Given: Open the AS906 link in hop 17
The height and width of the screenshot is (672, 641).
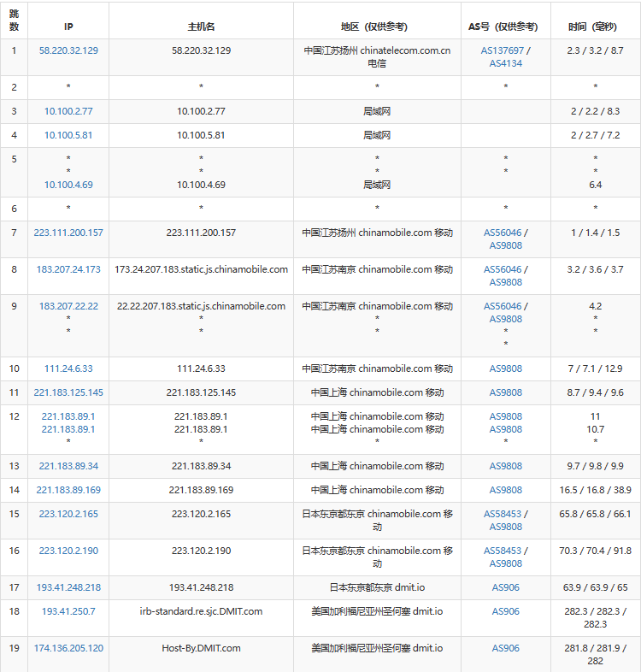Looking at the screenshot, I should 506,587.
